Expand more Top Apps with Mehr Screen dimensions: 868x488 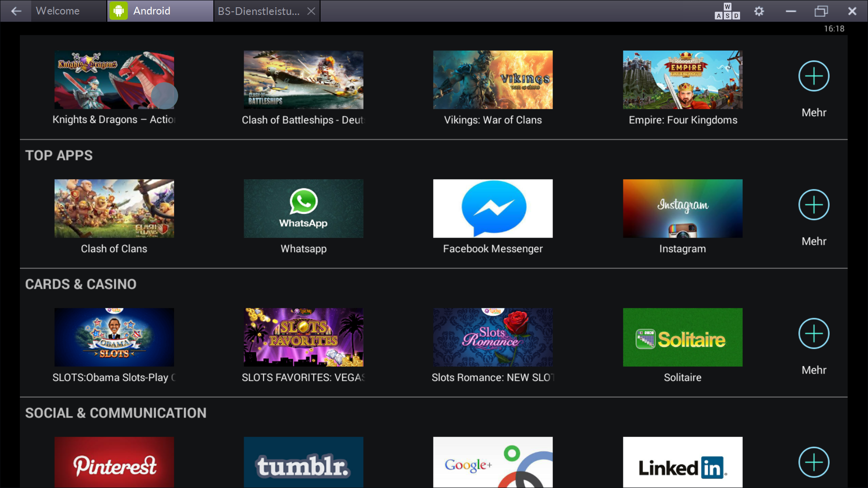coord(814,205)
